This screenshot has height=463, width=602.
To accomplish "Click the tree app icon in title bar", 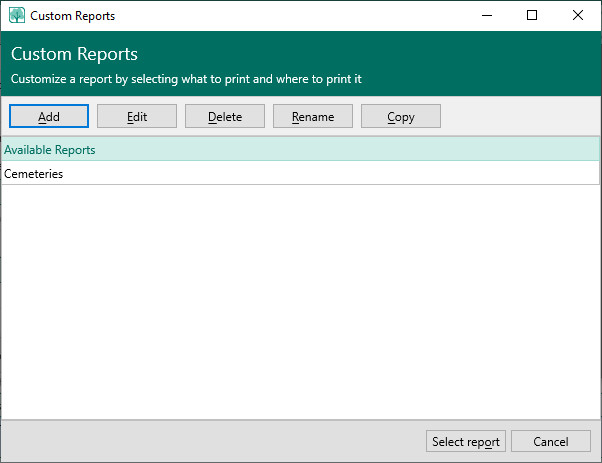I will click(17, 16).
